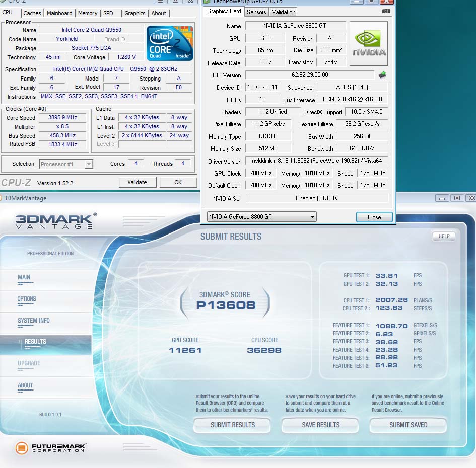Image resolution: width=476 pixels, height=468 pixels.
Task: Open the Memory tab in CPU-Z
Action: click(88, 13)
